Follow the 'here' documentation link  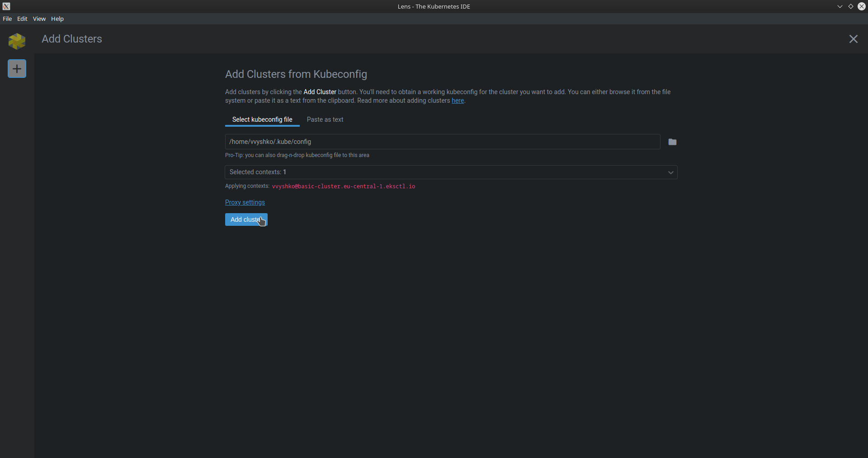click(x=458, y=101)
